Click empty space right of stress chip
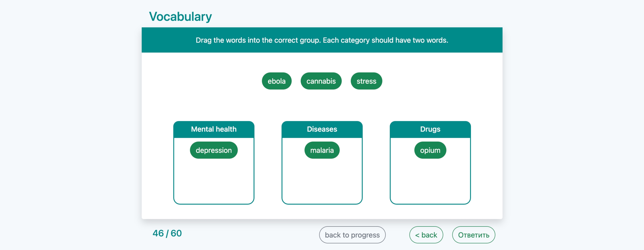 440,81
